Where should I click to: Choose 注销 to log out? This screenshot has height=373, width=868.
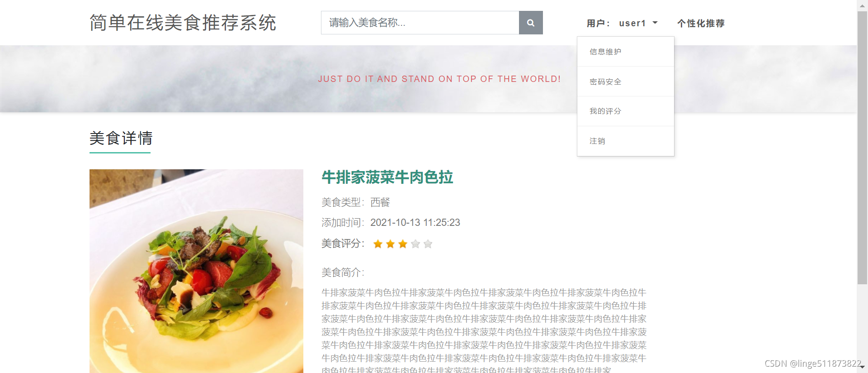tap(626, 141)
